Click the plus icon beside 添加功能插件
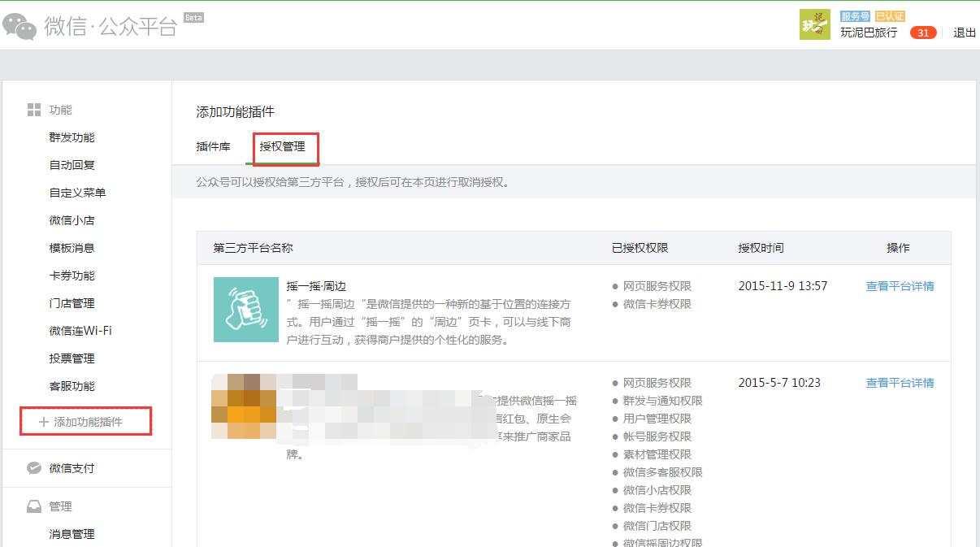Viewport: 980px width, 547px height. point(44,422)
